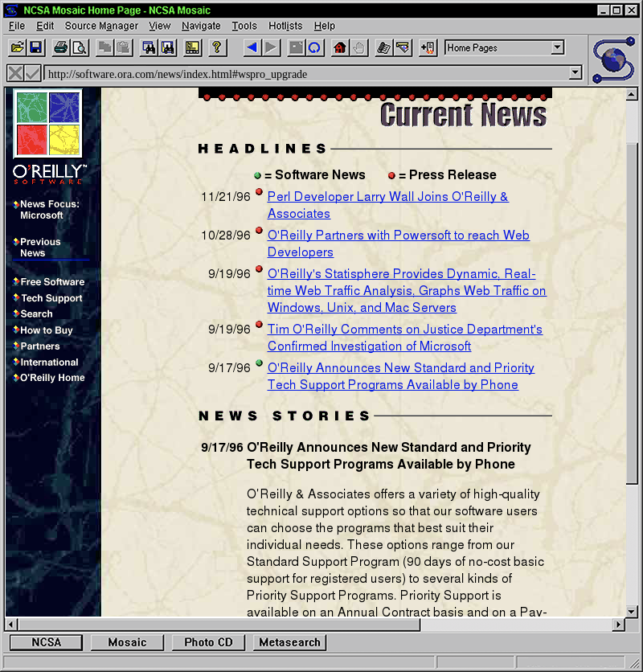The width and height of the screenshot is (643, 672).
Task: Click the Open file folder icon
Action: [17, 48]
